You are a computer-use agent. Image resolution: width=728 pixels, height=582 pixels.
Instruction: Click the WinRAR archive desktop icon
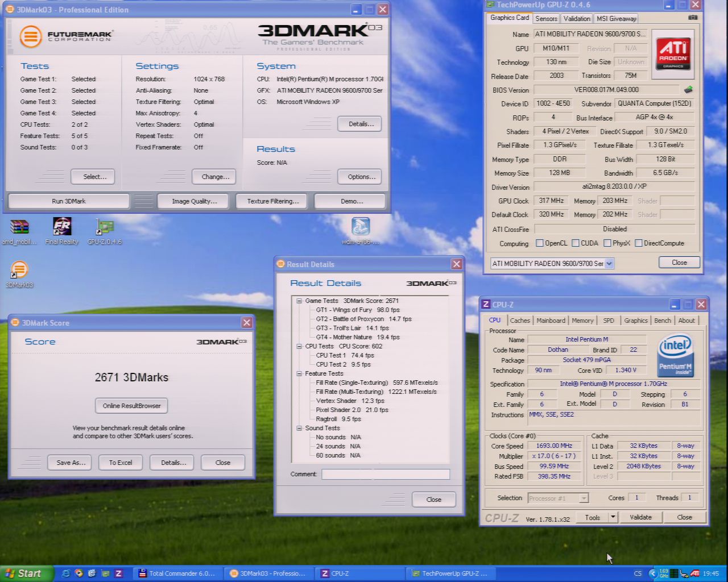[x=19, y=227]
